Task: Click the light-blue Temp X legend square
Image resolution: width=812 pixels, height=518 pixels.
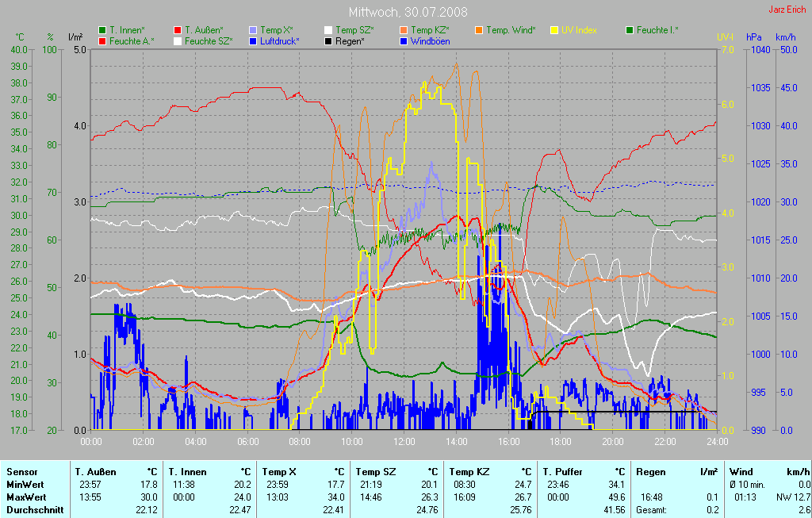Action: click(253, 30)
